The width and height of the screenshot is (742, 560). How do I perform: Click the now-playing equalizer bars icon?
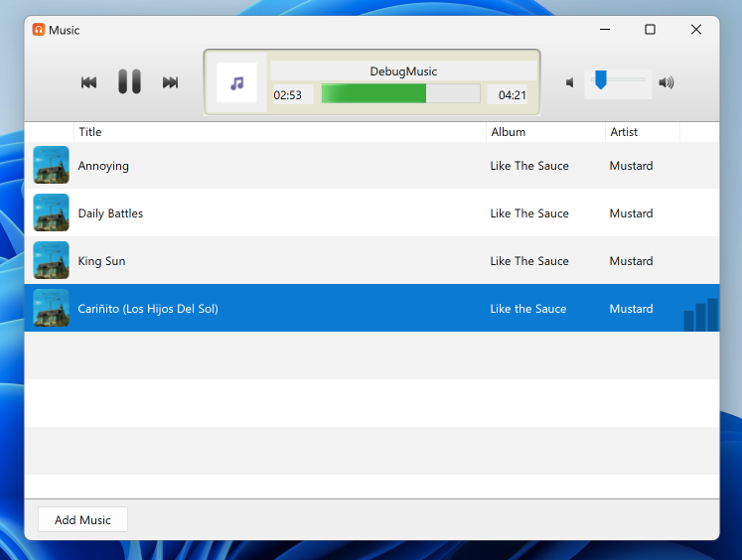[x=701, y=315]
